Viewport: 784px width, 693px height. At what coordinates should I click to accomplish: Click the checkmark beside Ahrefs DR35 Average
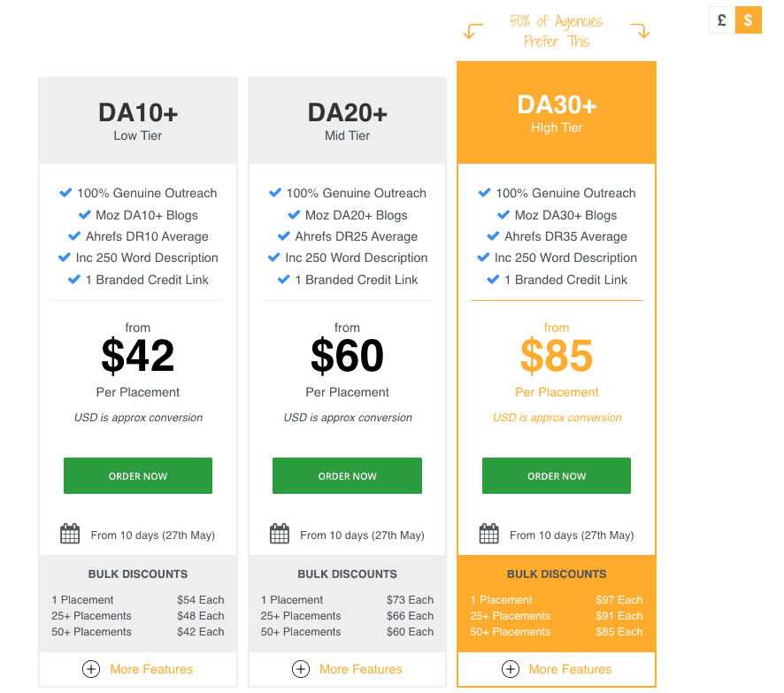pos(494,236)
